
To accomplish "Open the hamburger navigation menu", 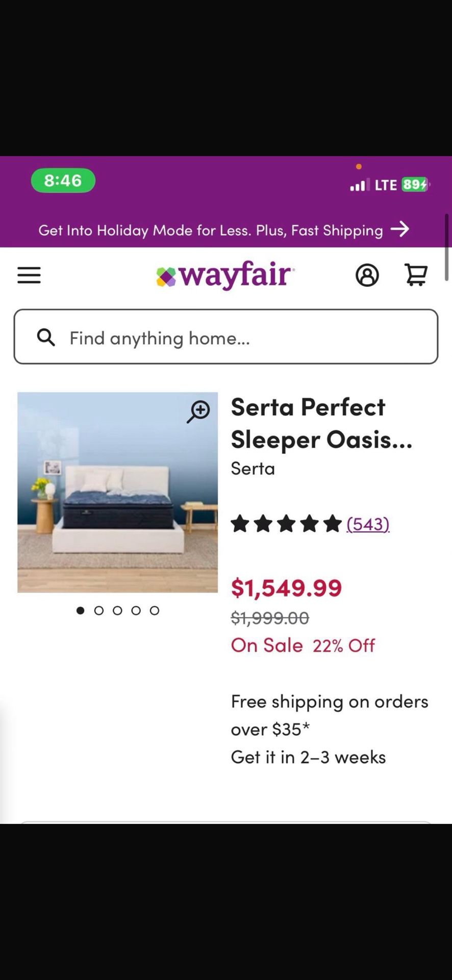I will pyautogui.click(x=29, y=275).
